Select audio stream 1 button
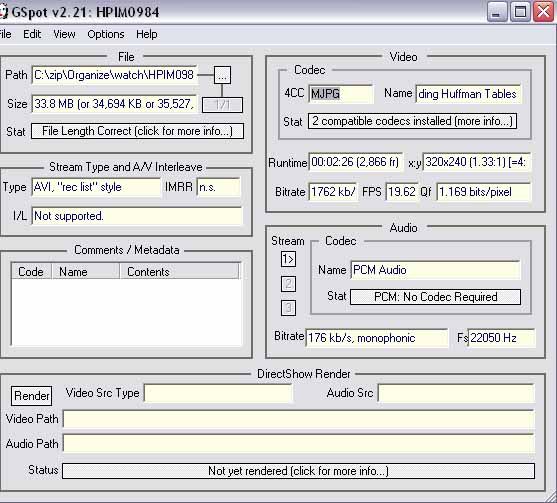Image resolution: width=557 pixels, height=503 pixels. click(x=288, y=259)
